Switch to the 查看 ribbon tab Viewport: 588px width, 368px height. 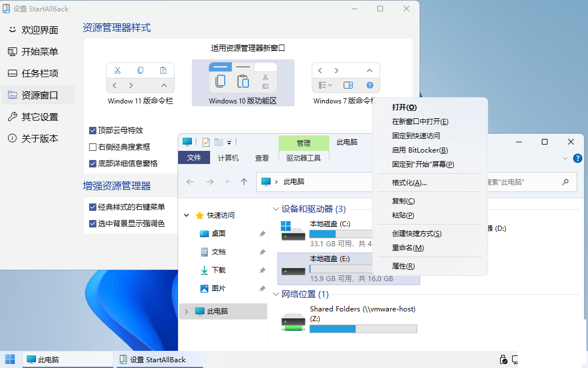point(262,158)
